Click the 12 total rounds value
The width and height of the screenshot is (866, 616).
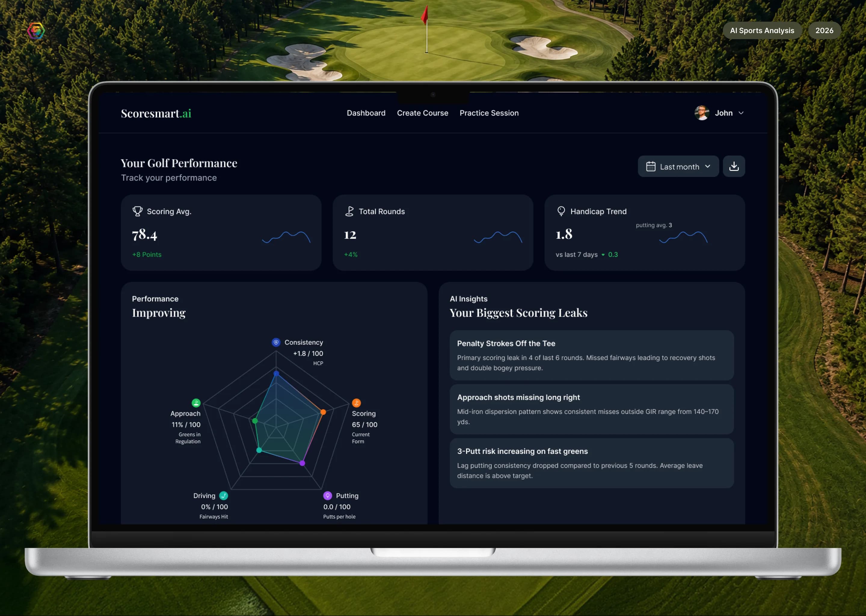pyautogui.click(x=350, y=234)
